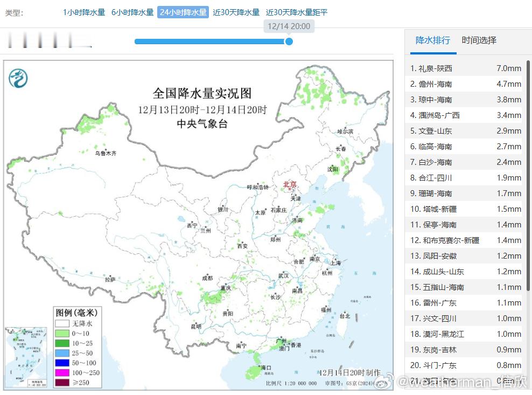Switch to the 时间选择 tab
532x395 pixels.
[478, 40]
